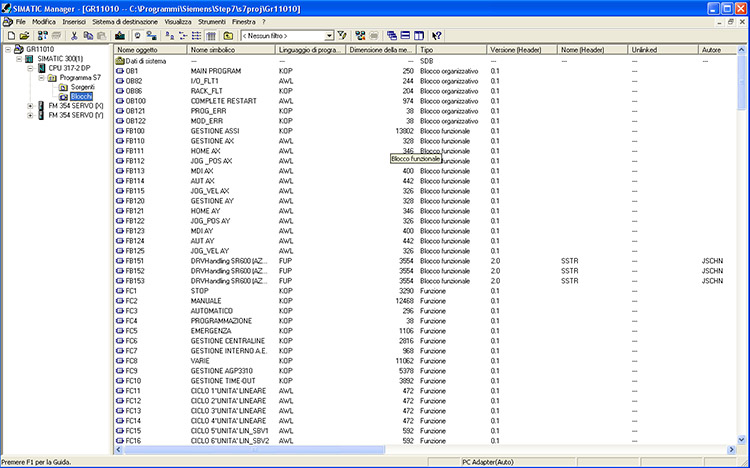Image resolution: width=750 pixels, height=468 pixels.
Task: Open the Inserisci menu
Action: (x=74, y=22)
